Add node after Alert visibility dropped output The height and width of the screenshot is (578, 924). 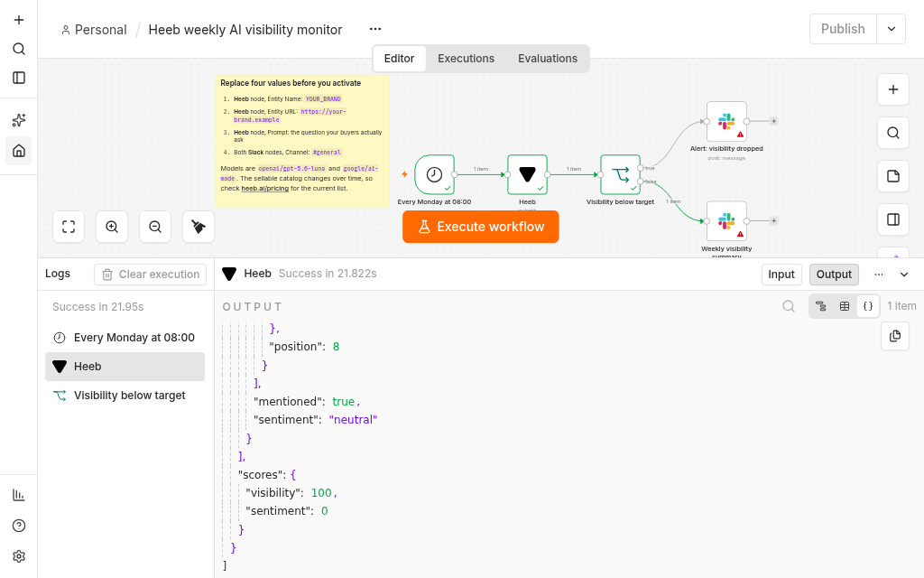tap(773, 121)
